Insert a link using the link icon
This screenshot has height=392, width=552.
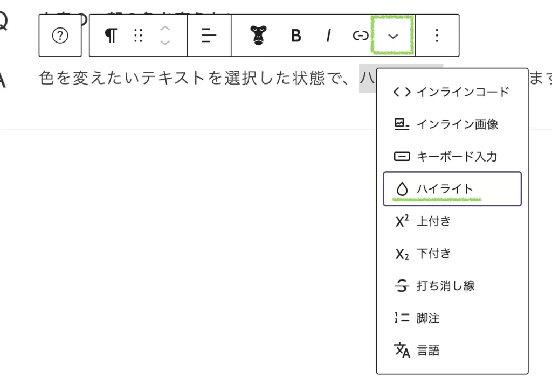click(x=360, y=36)
